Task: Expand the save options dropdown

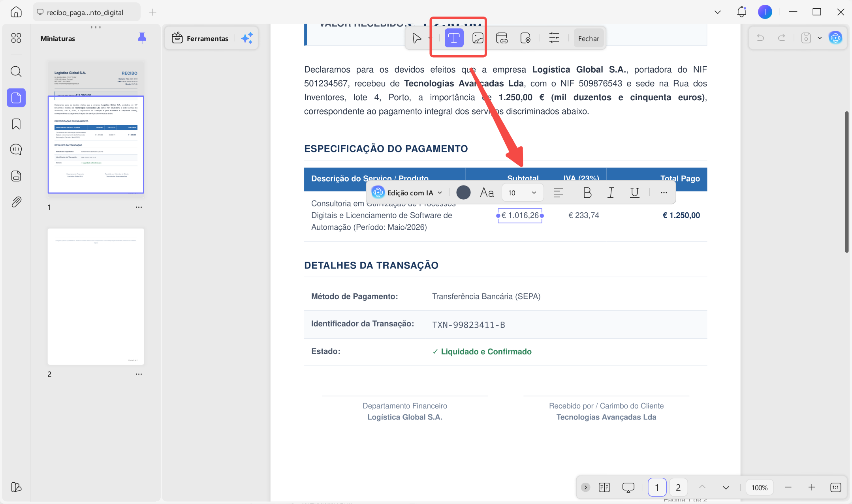Action: (820, 38)
